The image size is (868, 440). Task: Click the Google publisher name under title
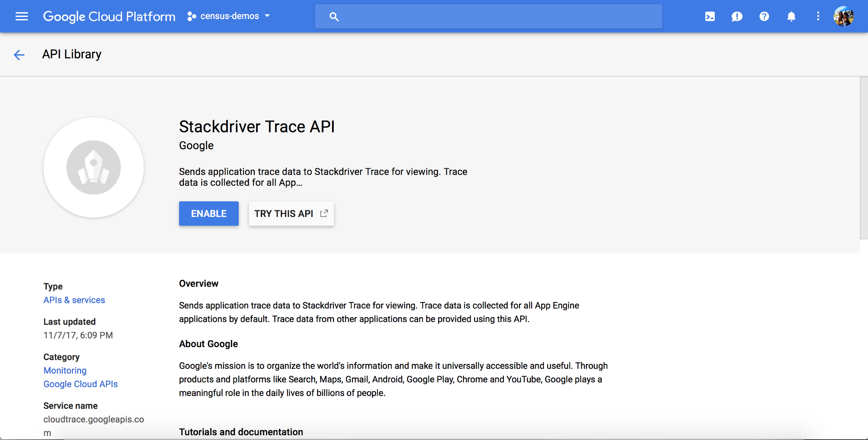pos(196,146)
